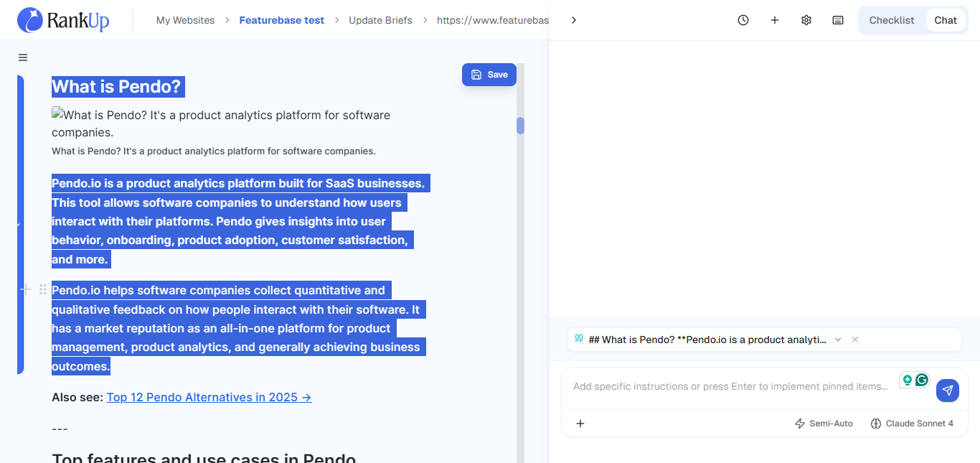
Task: Open the Claude Sonnet 4 model selector
Action: click(912, 424)
